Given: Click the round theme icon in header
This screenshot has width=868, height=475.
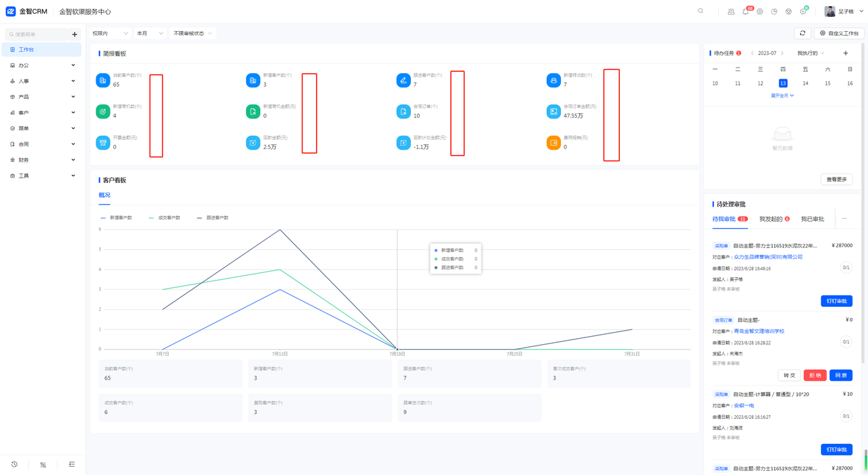Looking at the screenshot, I should [789, 12].
